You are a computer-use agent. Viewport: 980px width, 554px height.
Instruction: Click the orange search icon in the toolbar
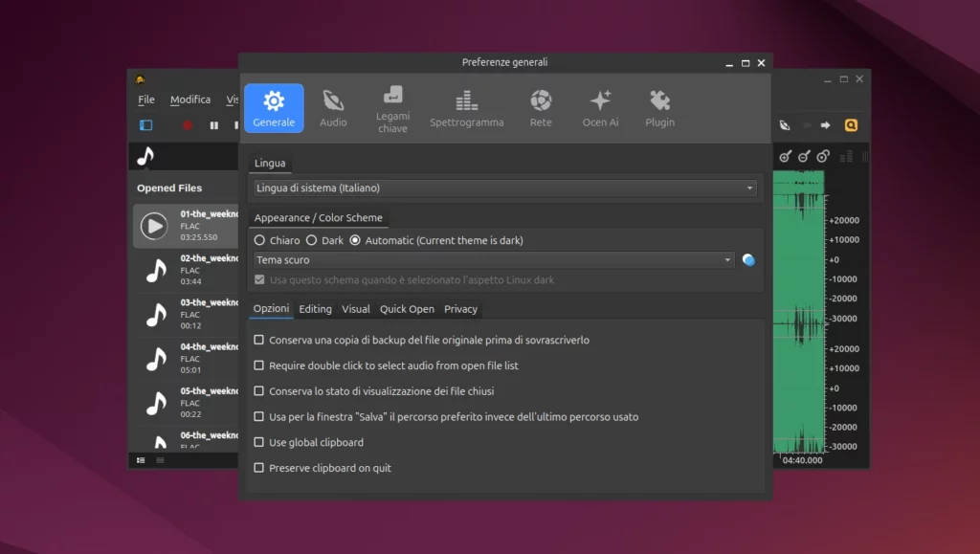tap(851, 124)
